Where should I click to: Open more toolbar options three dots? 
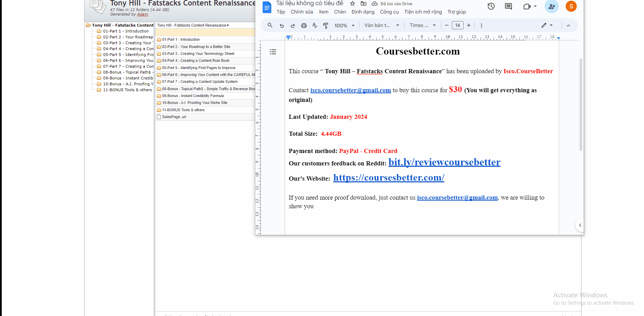tap(482, 25)
